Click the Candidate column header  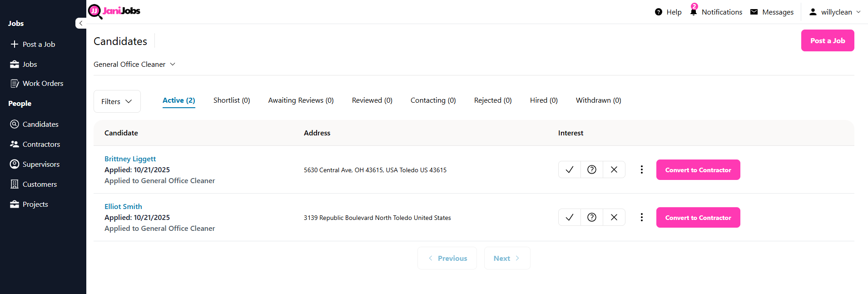pos(121,133)
